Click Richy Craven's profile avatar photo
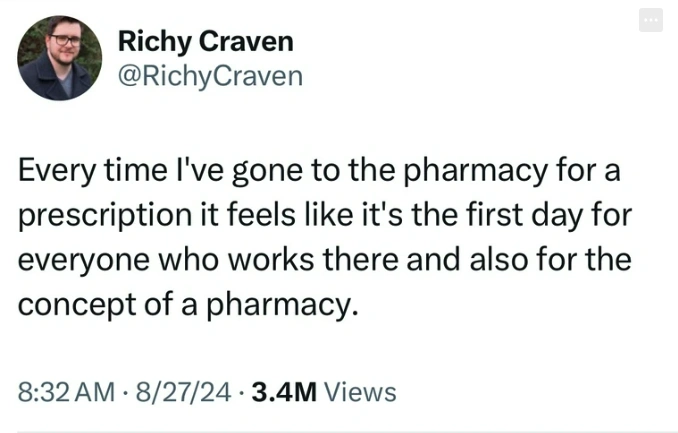 point(60,58)
